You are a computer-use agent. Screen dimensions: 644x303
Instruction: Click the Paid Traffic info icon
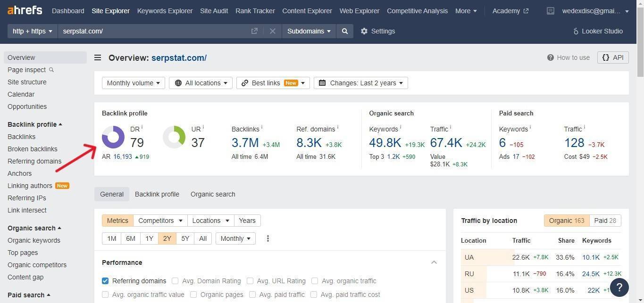click(585, 127)
